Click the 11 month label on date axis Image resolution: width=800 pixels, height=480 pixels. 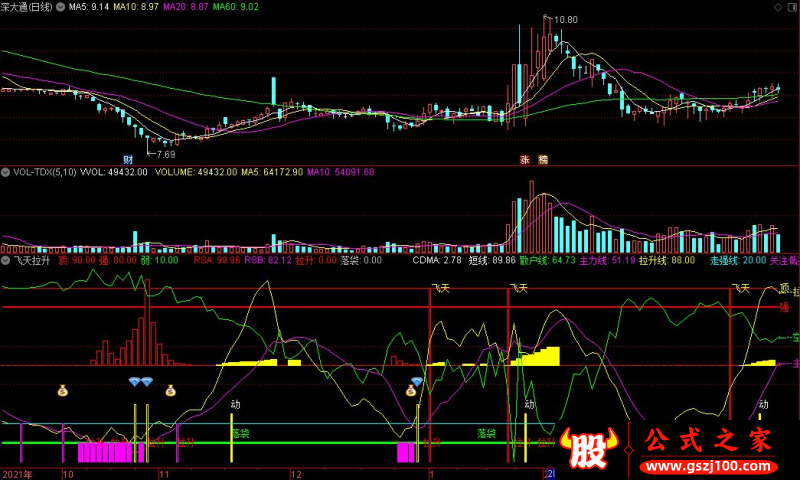[x=164, y=474]
